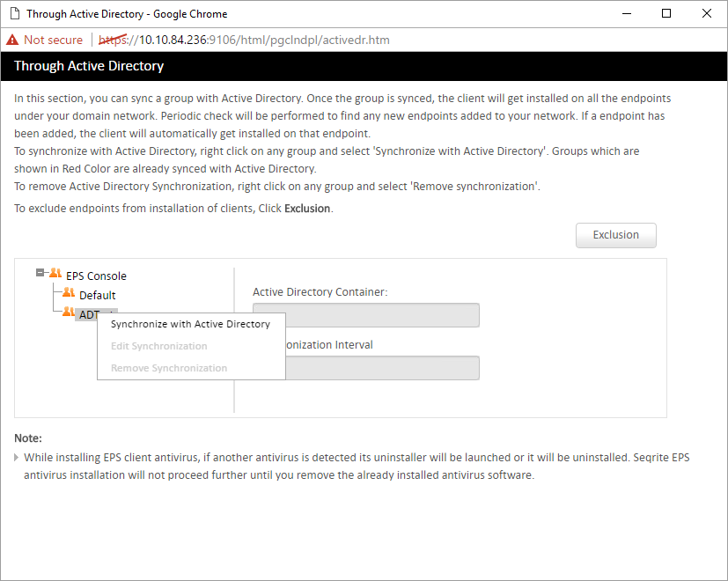Viewport: 728px width, 581px height.
Task: Open the Exclusion button
Action: pyautogui.click(x=615, y=235)
